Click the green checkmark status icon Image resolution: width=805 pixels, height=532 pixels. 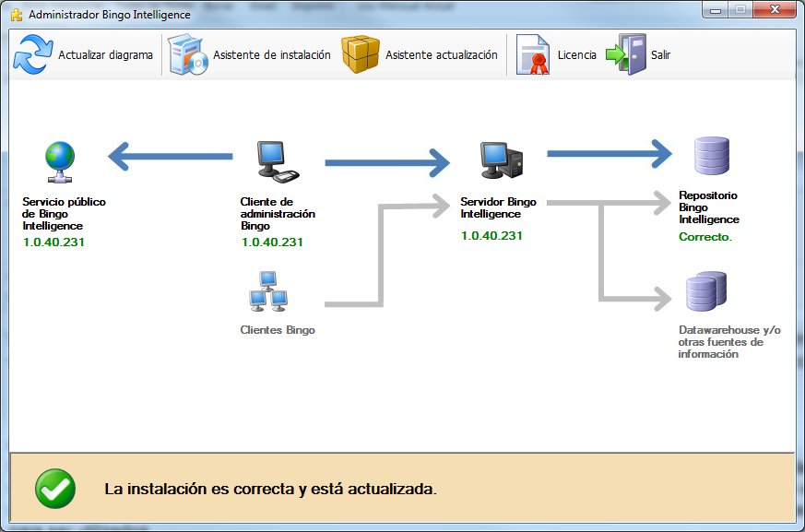click(54, 489)
